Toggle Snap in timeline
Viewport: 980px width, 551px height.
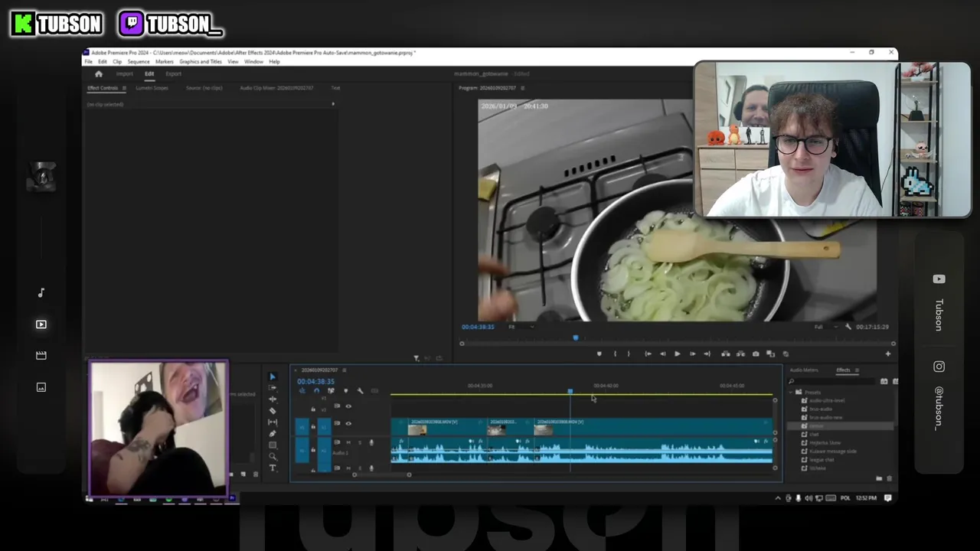tap(317, 391)
